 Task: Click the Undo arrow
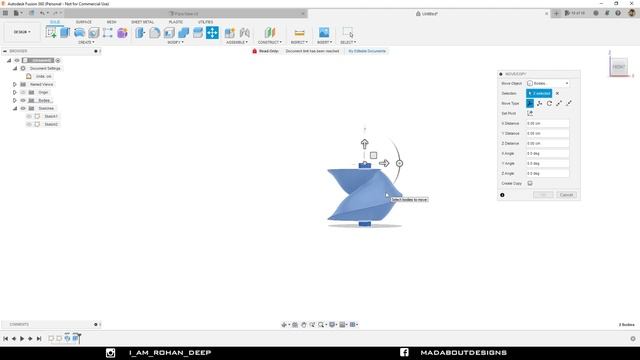(x=42, y=13)
